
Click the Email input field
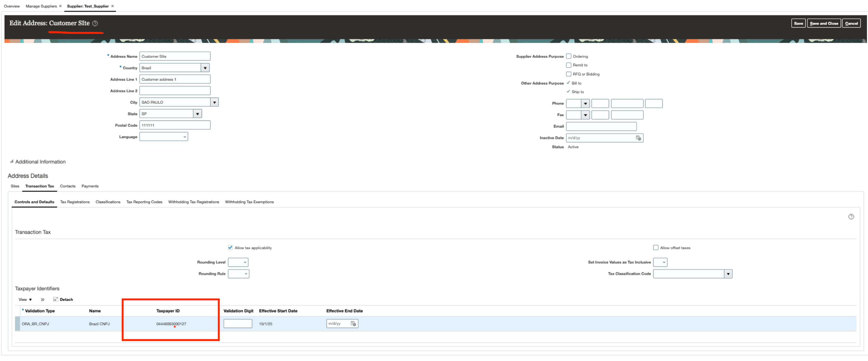(x=601, y=126)
